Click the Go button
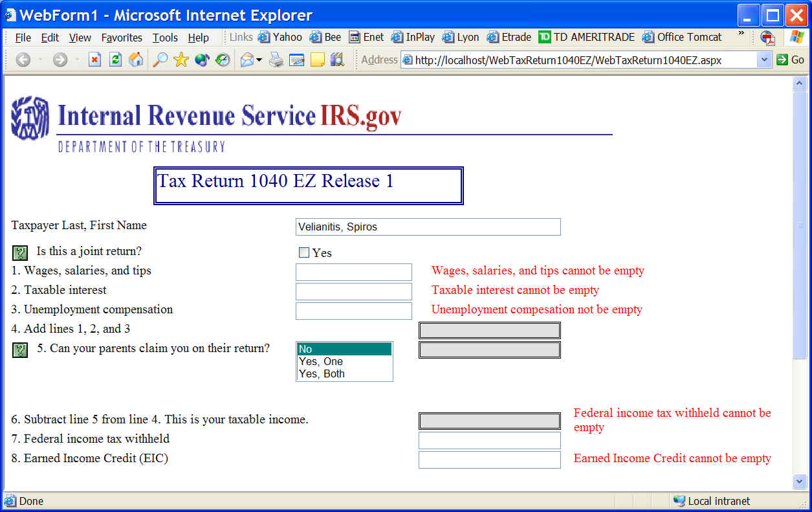Image resolution: width=812 pixels, height=512 pixels. pos(791,60)
